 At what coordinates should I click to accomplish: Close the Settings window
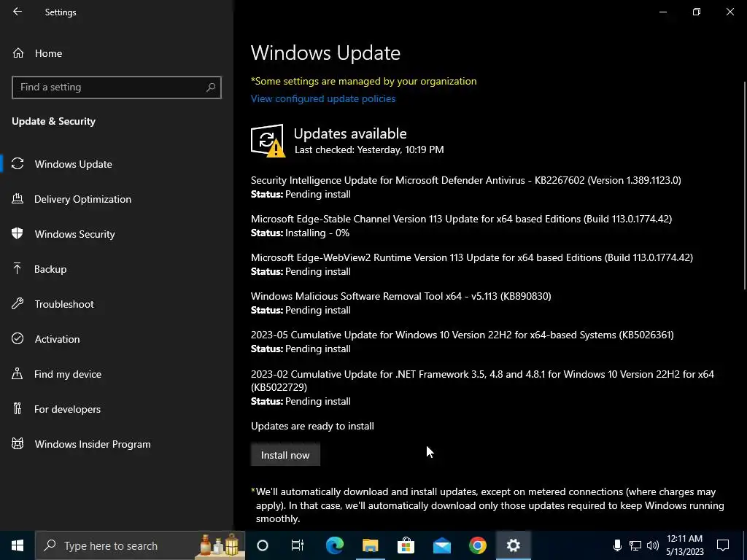729,12
